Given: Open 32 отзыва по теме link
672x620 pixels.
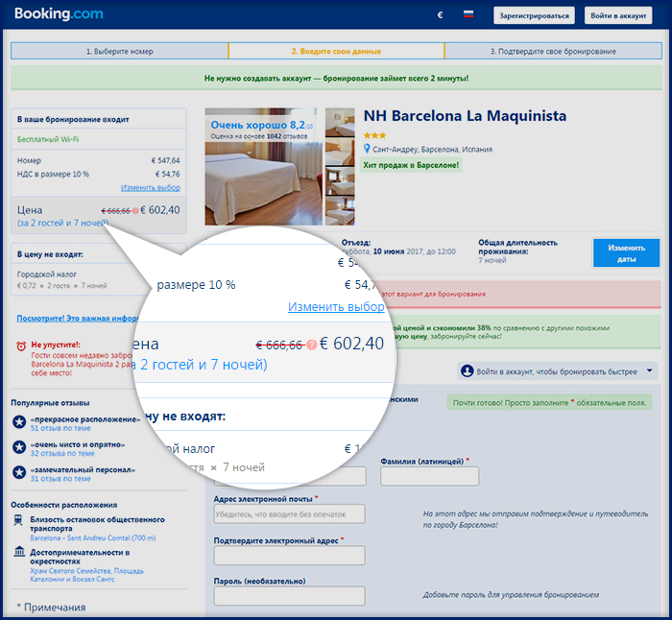Looking at the screenshot, I should click(62, 453).
